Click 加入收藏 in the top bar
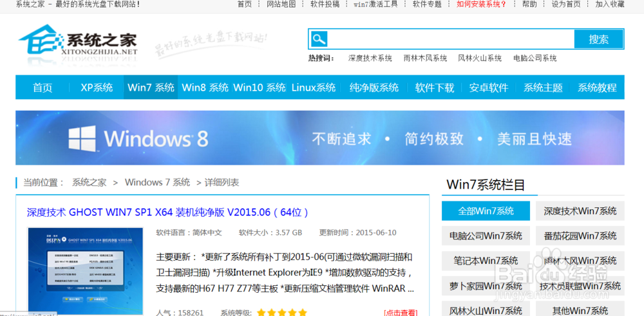This screenshot has width=644, height=316. point(610,4)
